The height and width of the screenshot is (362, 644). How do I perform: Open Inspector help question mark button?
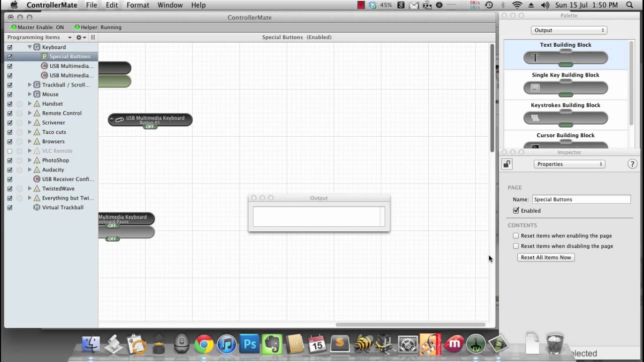coord(633,164)
